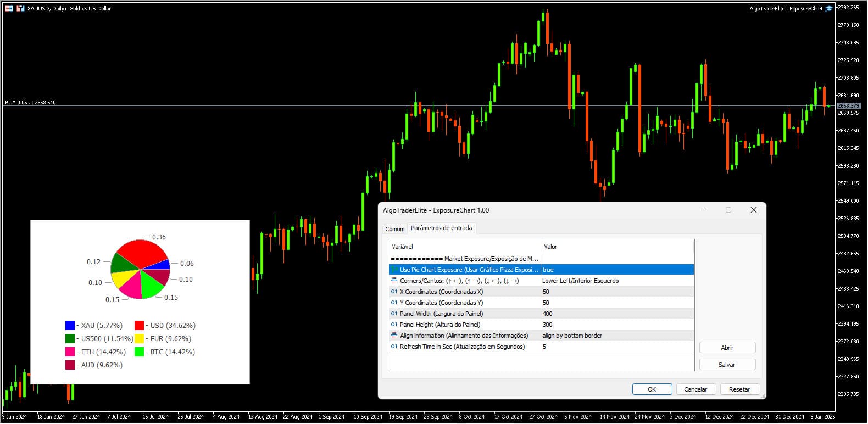This screenshot has width=868, height=424.
Task: Open the Lower Left/Inferior Esquerdo corner dropdown
Action: (617, 281)
